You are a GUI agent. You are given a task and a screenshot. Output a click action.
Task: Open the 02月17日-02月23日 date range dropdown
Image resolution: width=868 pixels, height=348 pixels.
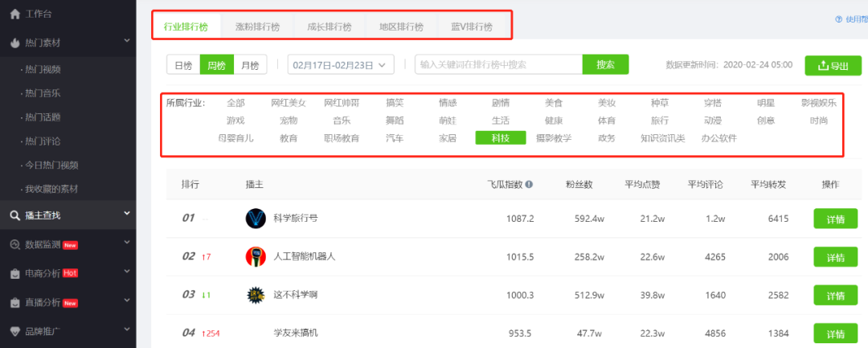pyautogui.click(x=341, y=65)
